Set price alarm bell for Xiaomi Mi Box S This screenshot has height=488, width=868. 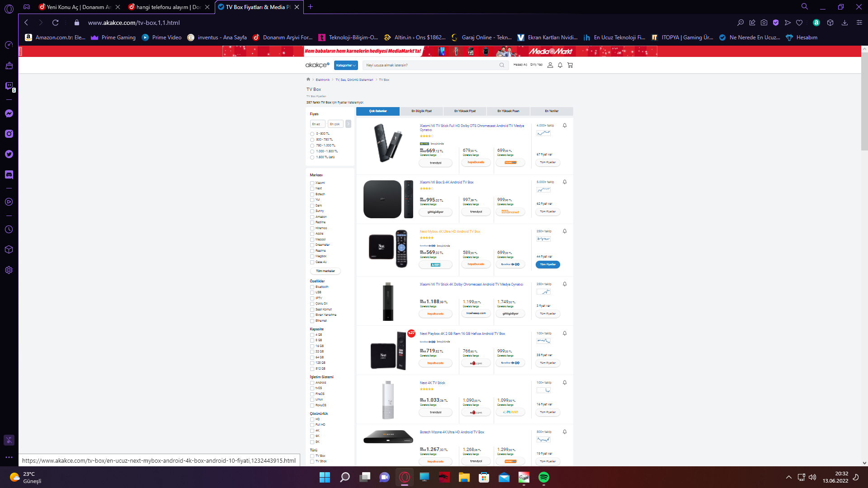coord(565,182)
